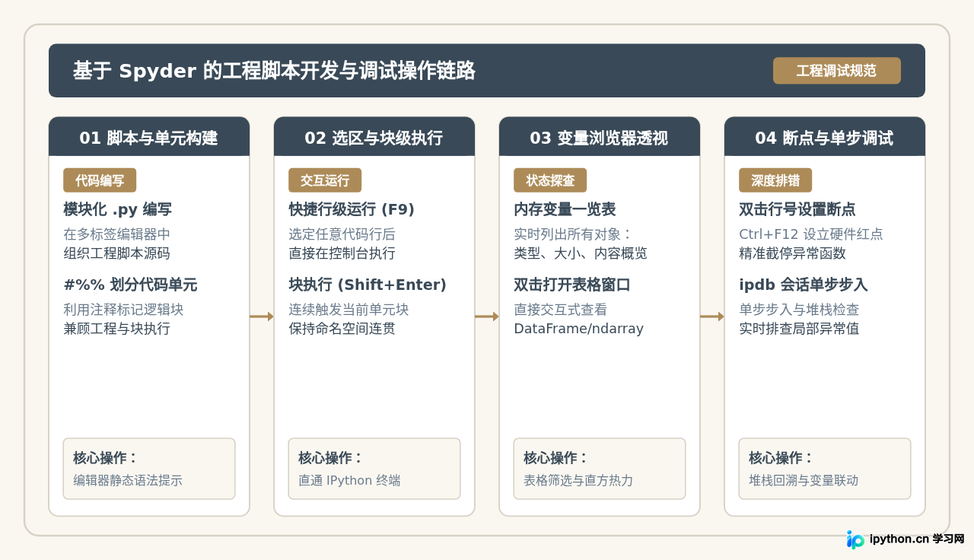Click the line 实时排查局部异常值

[x=799, y=329]
